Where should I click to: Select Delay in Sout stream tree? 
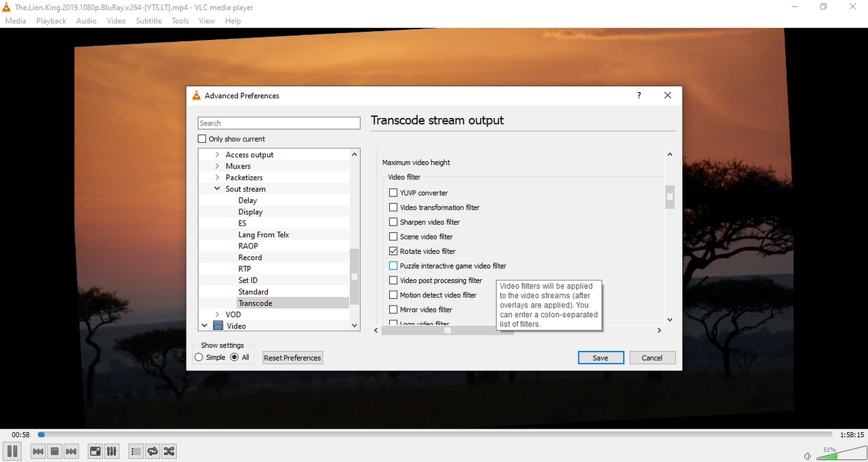point(248,201)
